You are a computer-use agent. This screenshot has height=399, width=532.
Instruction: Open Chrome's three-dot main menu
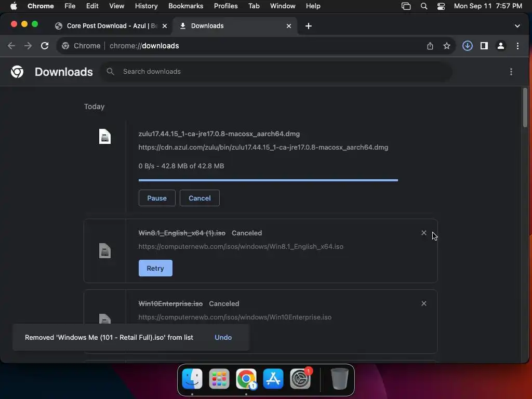click(x=517, y=46)
